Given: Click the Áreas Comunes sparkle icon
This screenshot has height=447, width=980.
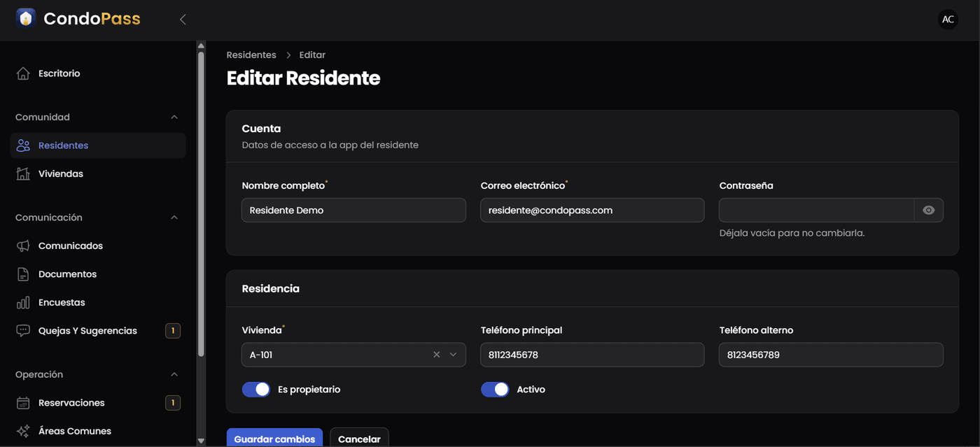Looking at the screenshot, I should click(x=23, y=431).
